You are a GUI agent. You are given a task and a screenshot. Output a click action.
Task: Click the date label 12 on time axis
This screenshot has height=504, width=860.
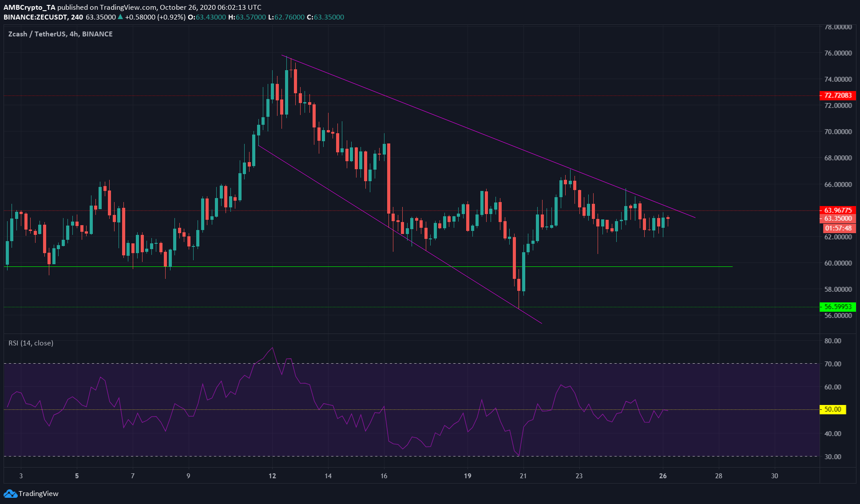click(272, 476)
